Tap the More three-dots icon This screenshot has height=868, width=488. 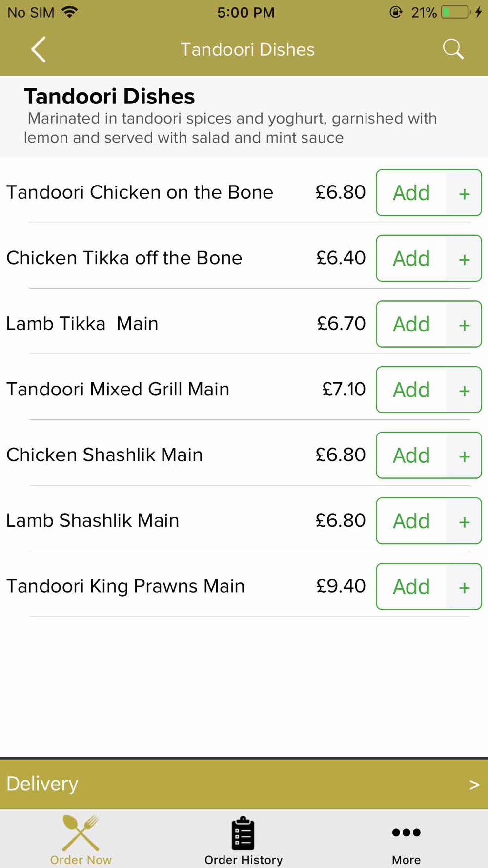click(x=406, y=832)
